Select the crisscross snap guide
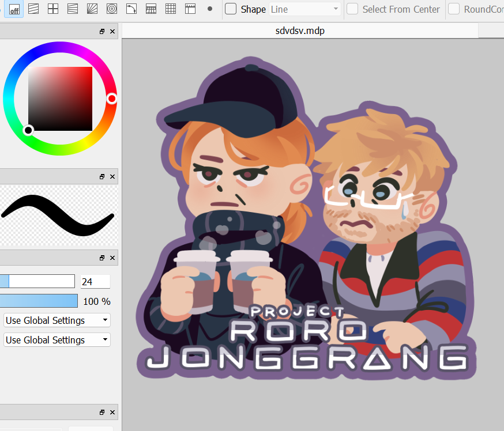Viewport: 504px width, 431px height. pos(53,9)
